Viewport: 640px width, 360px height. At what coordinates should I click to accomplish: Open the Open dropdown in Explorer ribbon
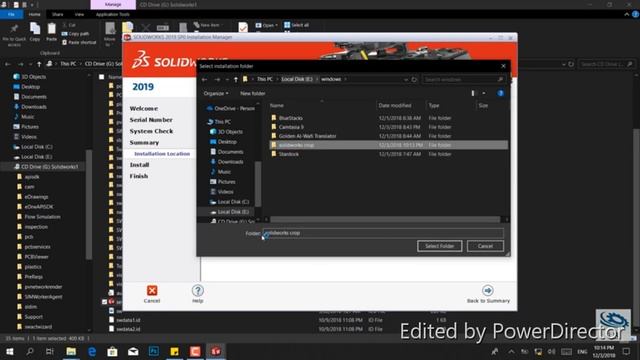(x=267, y=25)
